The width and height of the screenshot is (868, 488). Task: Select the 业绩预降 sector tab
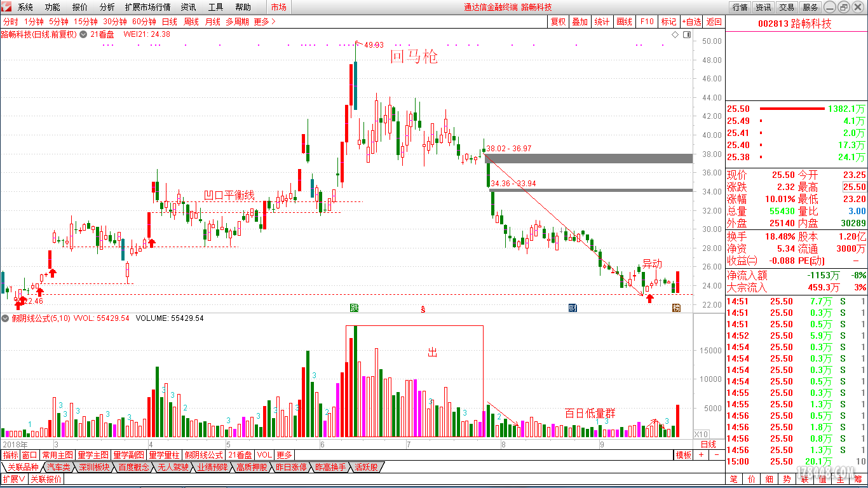click(x=212, y=467)
